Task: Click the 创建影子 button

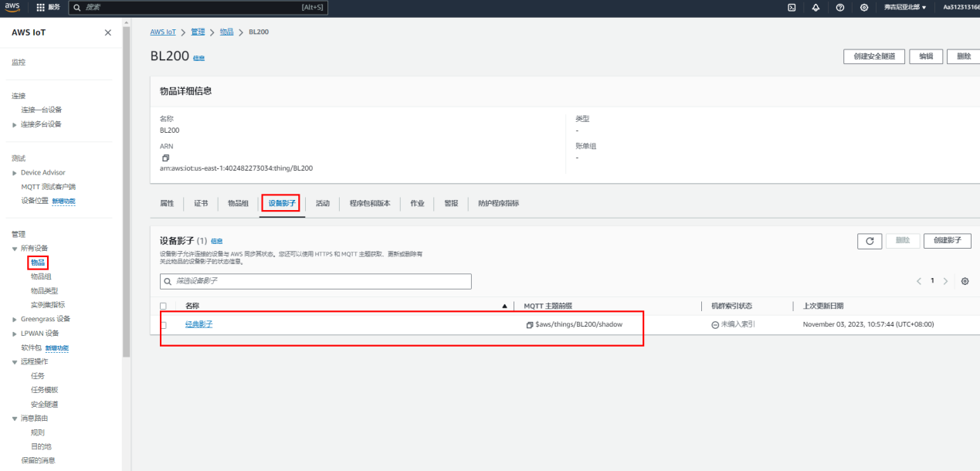Action: pos(948,241)
